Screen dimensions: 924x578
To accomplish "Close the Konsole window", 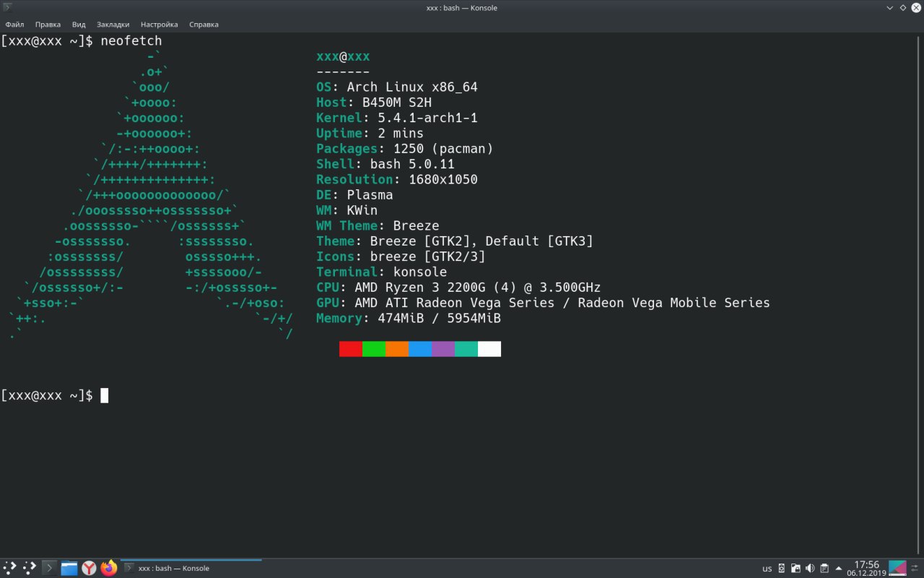I will pyautogui.click(x=915, y=8).
